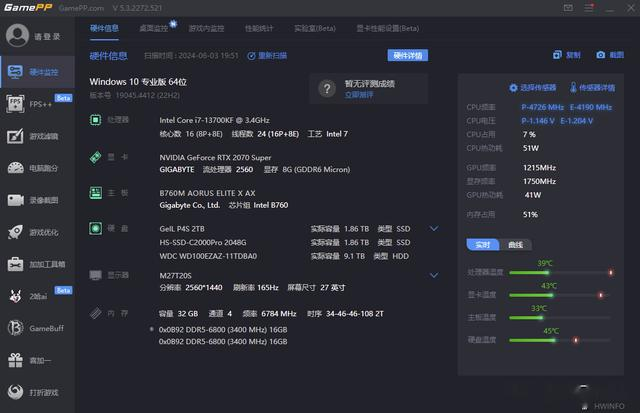Viewport: 640px width, 413px height.
Task: Click the CPU frequency E-4190 MHz value
Action: pyautogui.click(x=591, y=107)
